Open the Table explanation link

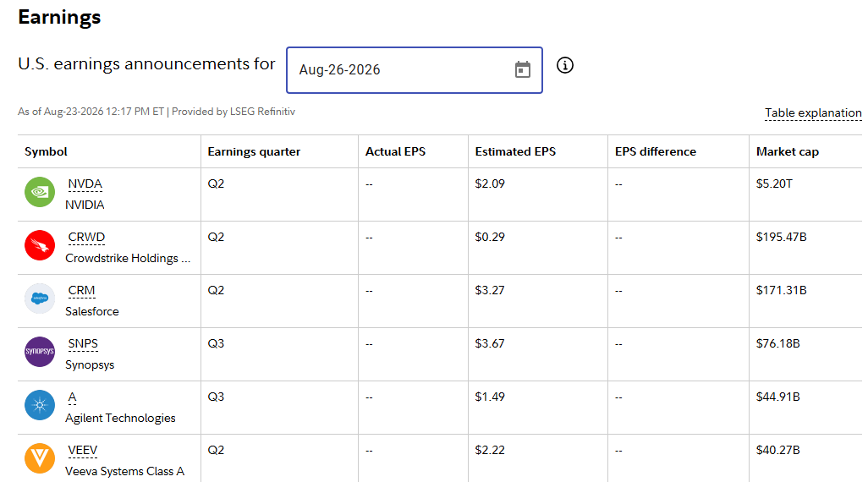813,113
